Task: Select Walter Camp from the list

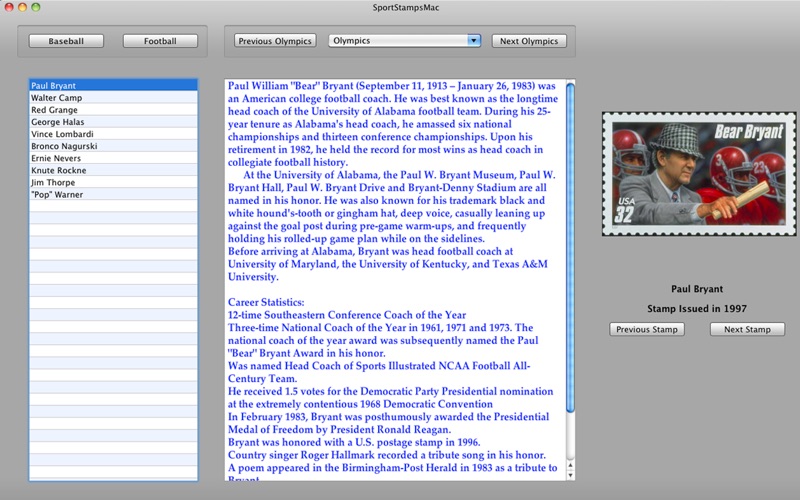Action: [113, 97]
